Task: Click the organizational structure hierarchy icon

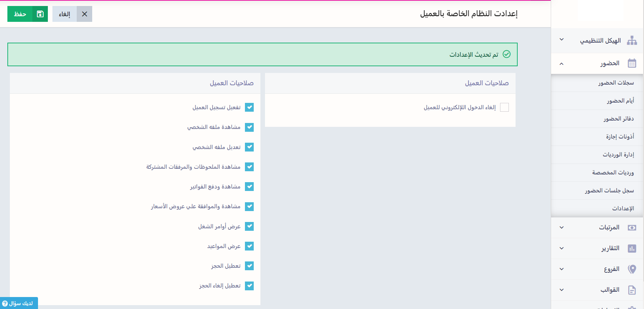Action: click(632, 41)
